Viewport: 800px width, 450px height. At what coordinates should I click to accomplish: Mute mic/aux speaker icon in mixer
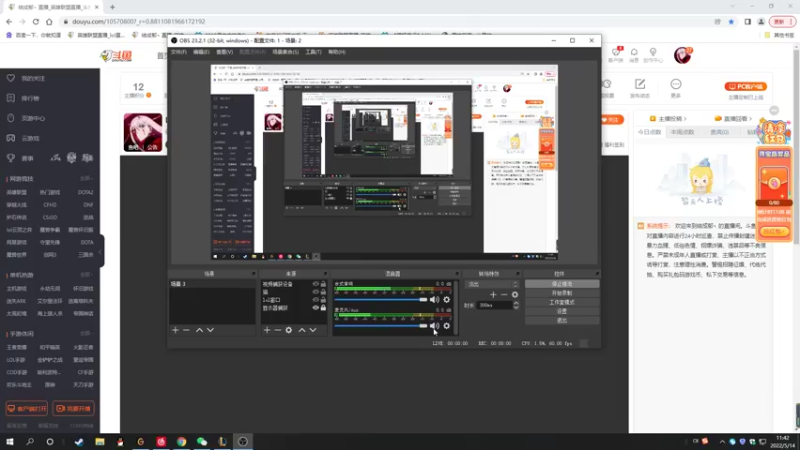(434, 326)
